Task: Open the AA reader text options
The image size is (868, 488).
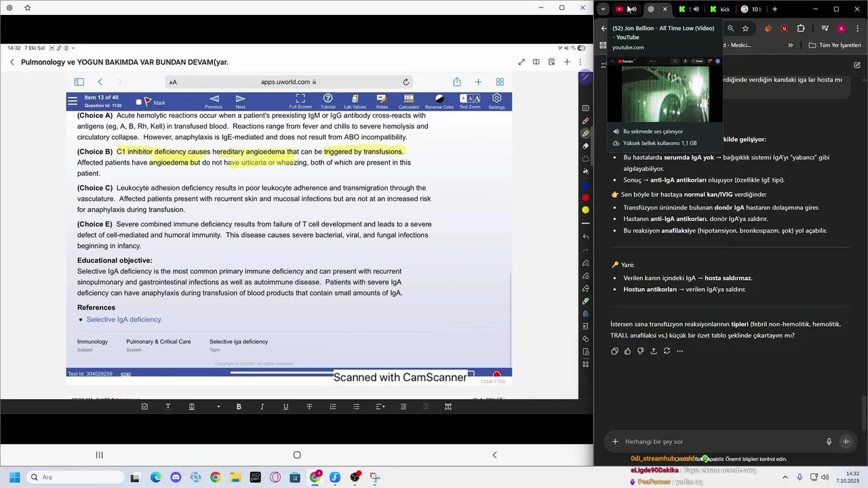Action: pyautogui.click(x=173, y=82)
